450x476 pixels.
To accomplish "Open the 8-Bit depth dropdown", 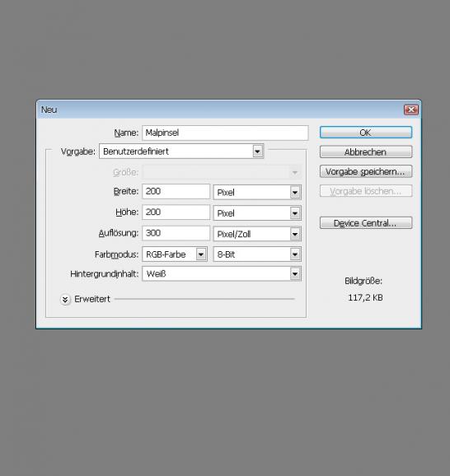I will tap(257, 254).
